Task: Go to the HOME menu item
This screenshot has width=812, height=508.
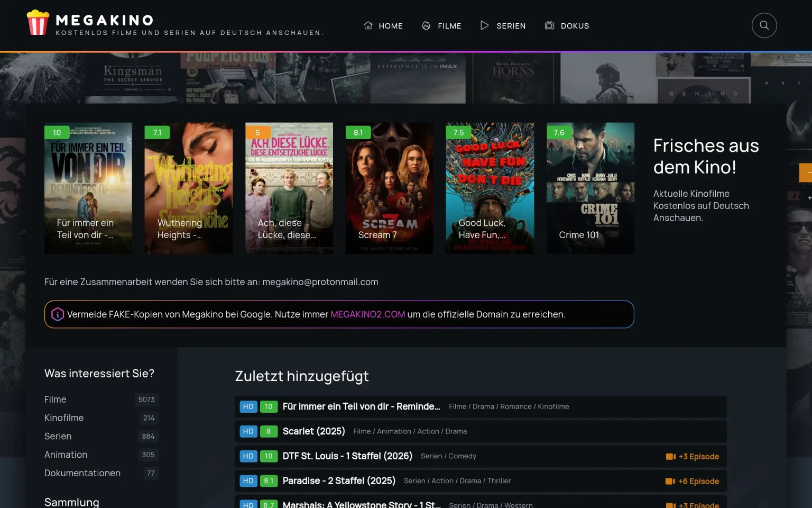Action: [383, 25]
